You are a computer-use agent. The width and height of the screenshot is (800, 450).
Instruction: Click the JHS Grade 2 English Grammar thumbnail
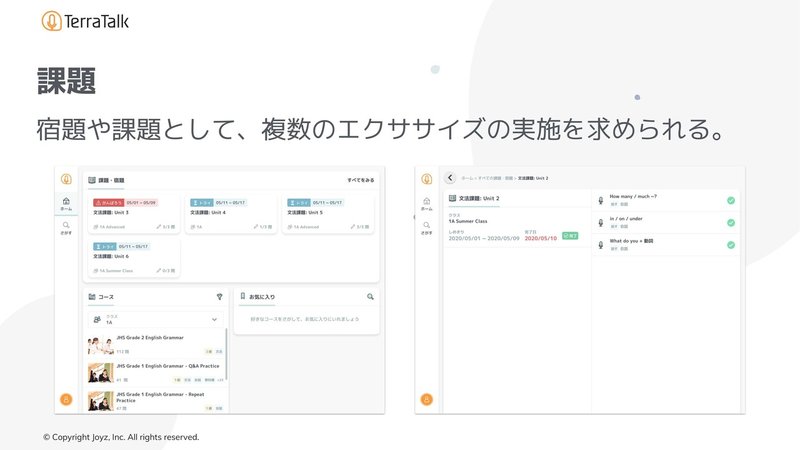coord(101,345)
